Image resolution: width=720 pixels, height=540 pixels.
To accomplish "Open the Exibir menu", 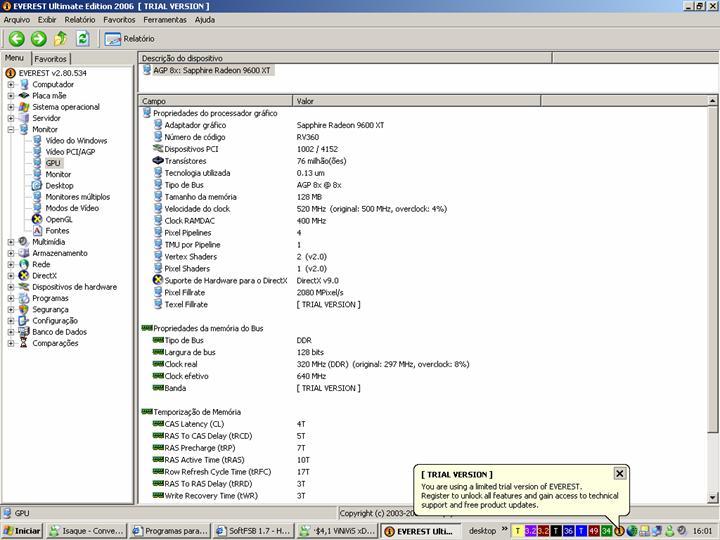I will click(x=47, y=20).
